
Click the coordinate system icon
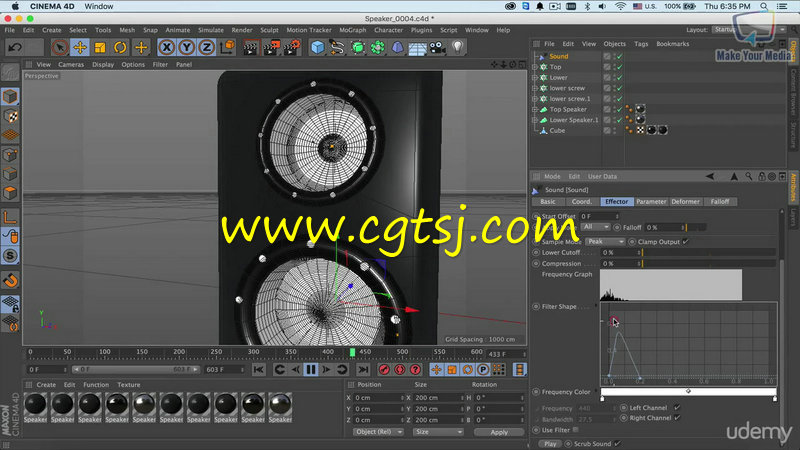(x=228, y=47)
